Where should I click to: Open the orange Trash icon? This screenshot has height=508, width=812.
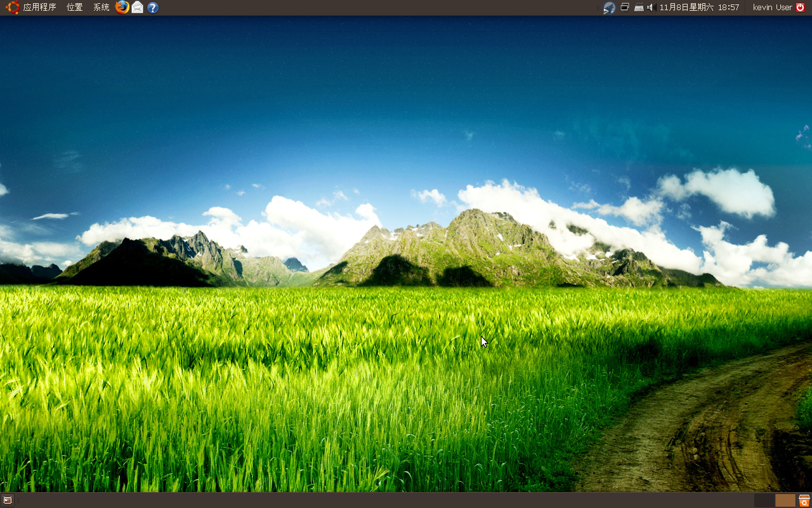pyautogui.click(x=804, y=500)
